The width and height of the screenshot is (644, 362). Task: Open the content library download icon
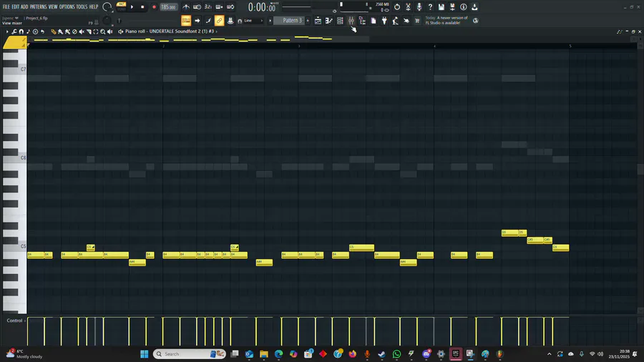[474, 7]
